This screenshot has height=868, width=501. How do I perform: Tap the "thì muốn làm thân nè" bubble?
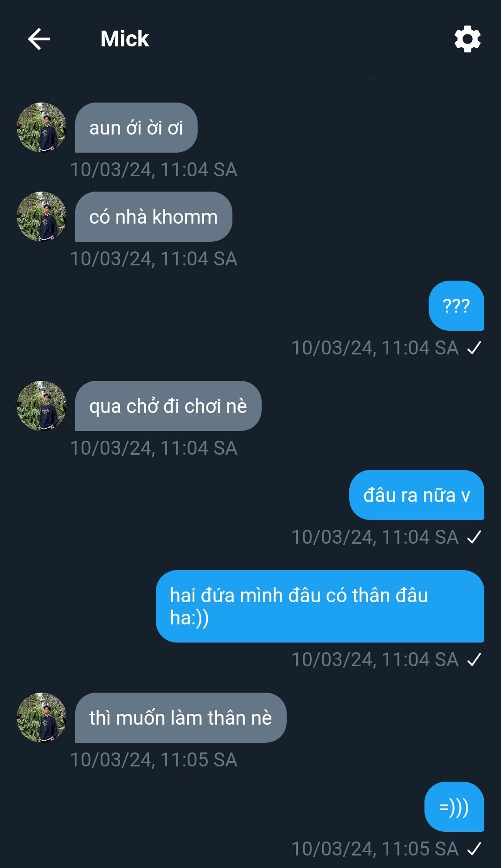tap(180, 718)
